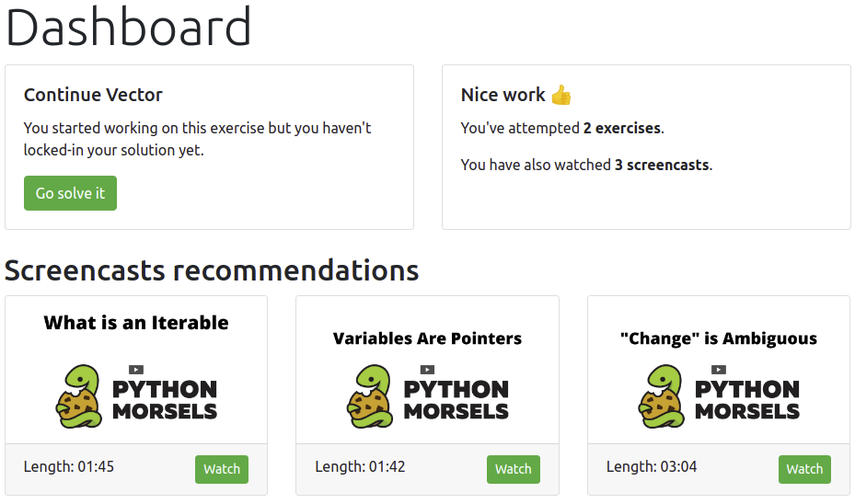Click the snake logo on the Iterable card
This screenshot has width=855, height=504.
pos(78,397)
